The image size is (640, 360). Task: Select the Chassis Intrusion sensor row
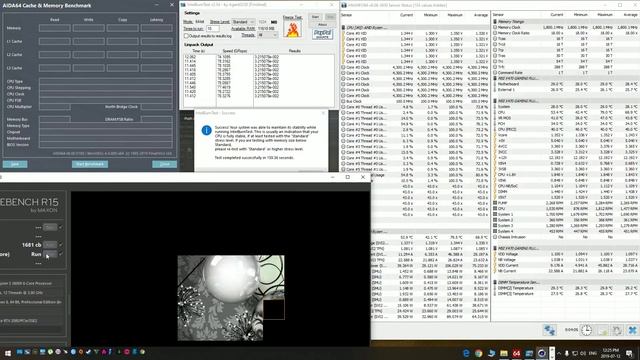click(x=566, y=237)
